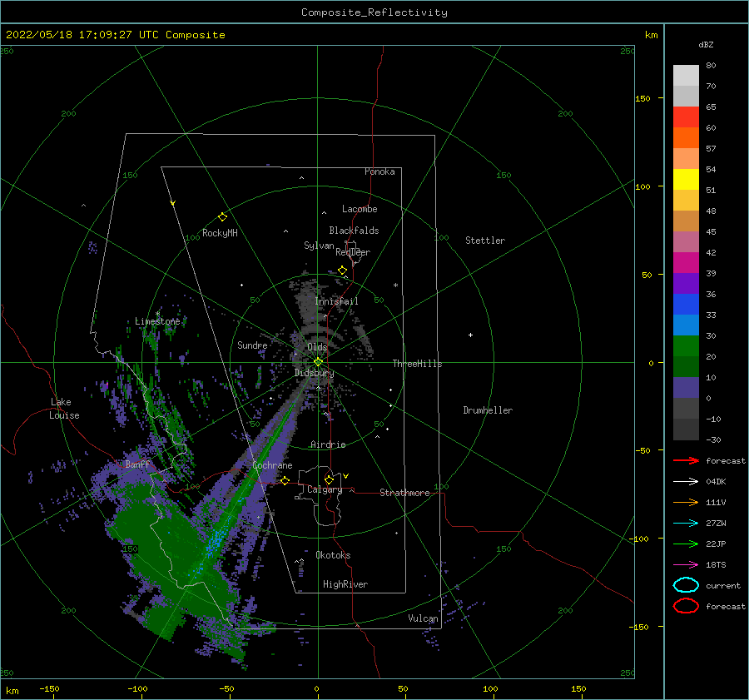The width and height of the screenshot is (749, 700).
Task: Click the red forecast ellipse symbol
Action: [686, 606]
